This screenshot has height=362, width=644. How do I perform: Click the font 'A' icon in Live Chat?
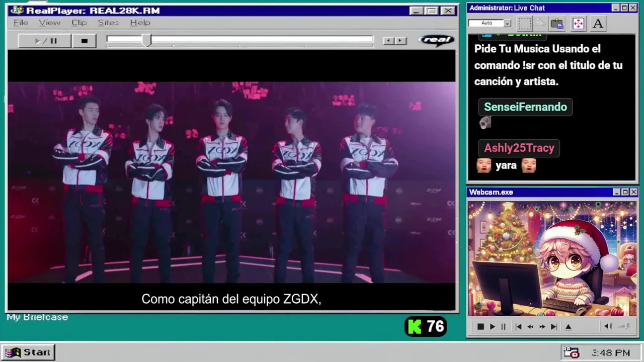[598, 23]
